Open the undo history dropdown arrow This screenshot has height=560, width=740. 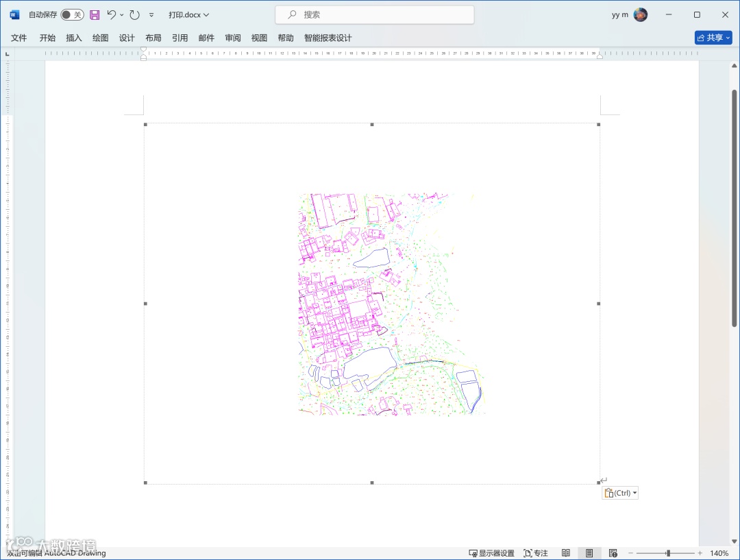click(122, 14)
